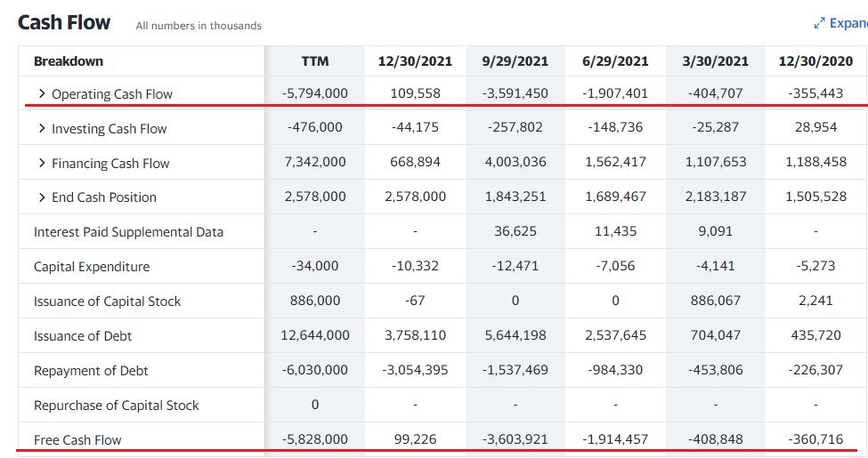
Task: Click Repayment of Debt value -226,307
Action: [x=816, y=369]
